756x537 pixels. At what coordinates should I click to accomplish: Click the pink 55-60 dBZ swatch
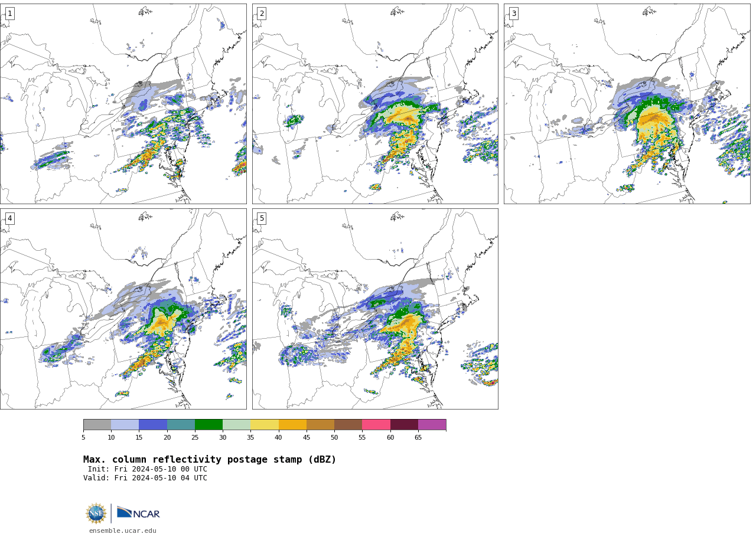click(x=376, y=425)
